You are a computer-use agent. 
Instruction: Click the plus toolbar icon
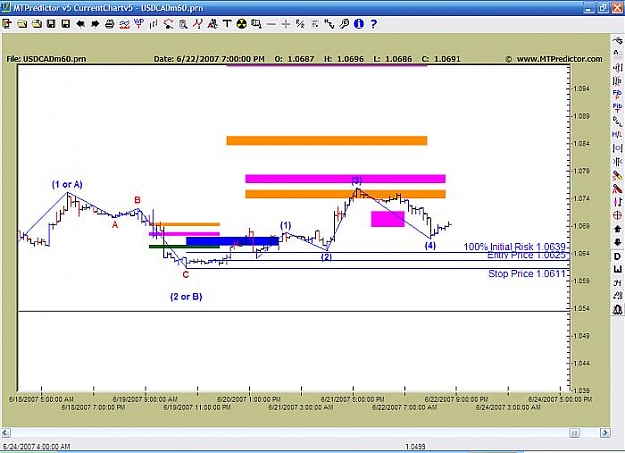coord(285,24)
